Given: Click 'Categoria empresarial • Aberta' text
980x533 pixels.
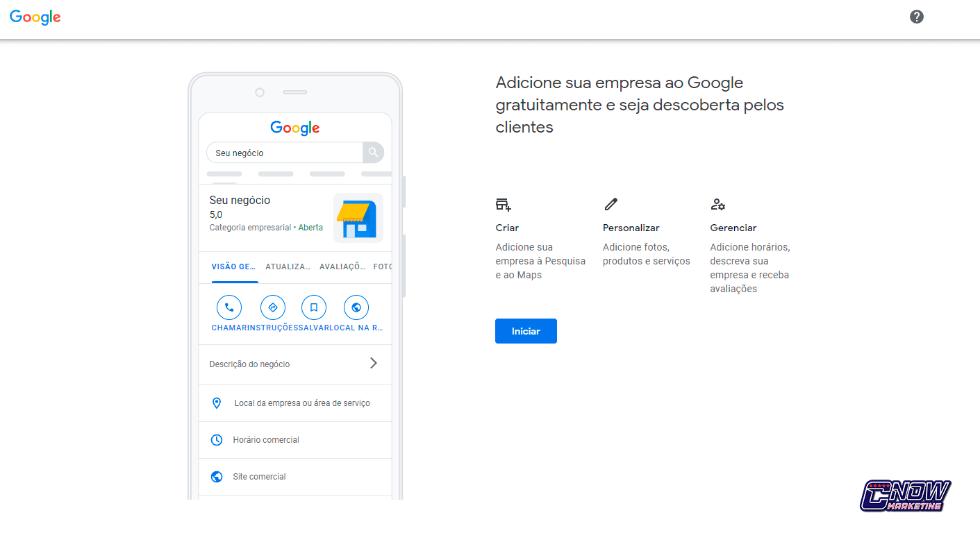Looking at the screenshot, I should pos(266,228).
